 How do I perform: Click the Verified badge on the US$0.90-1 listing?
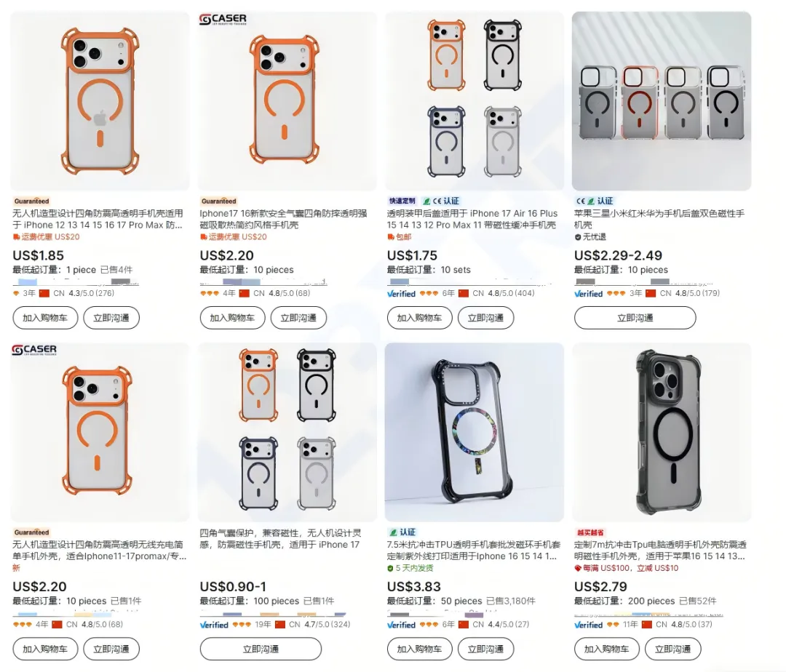coord(215,625)
